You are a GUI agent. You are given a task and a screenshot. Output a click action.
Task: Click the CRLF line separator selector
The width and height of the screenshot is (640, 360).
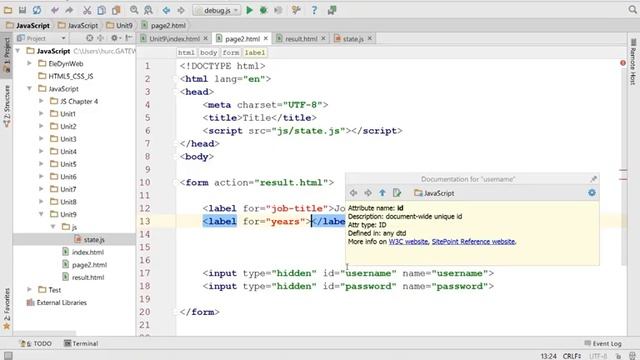(x=571, y=356)
